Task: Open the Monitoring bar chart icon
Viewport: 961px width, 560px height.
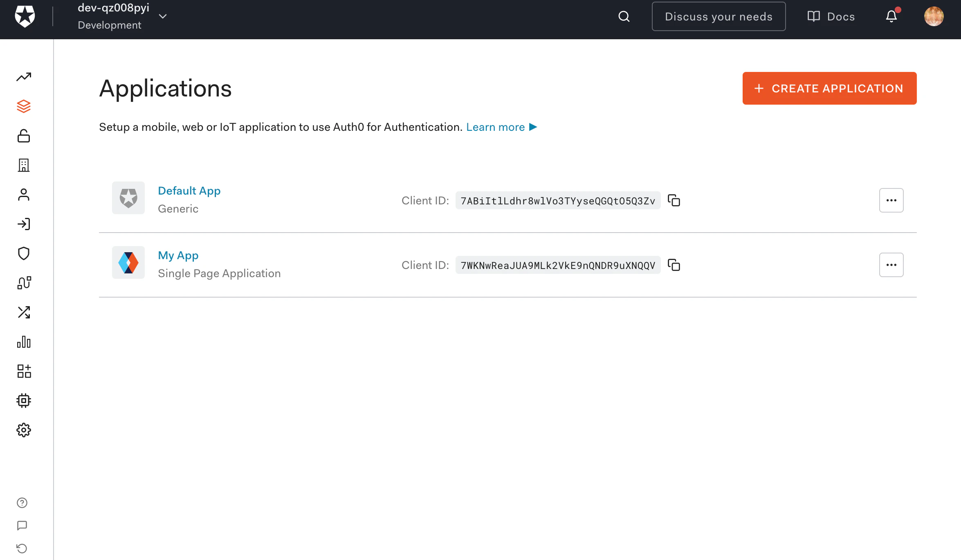Action: (24, 342)
